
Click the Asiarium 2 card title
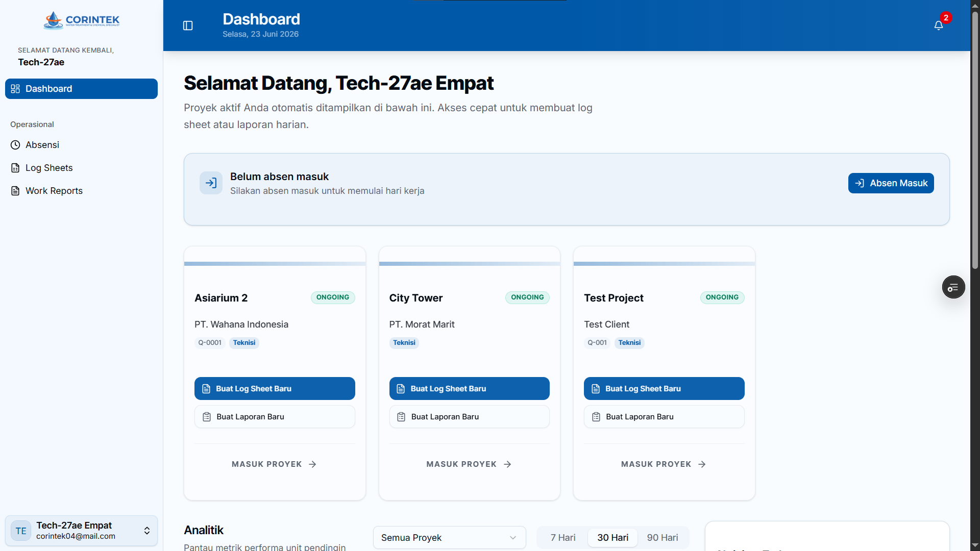pos(221,298)
